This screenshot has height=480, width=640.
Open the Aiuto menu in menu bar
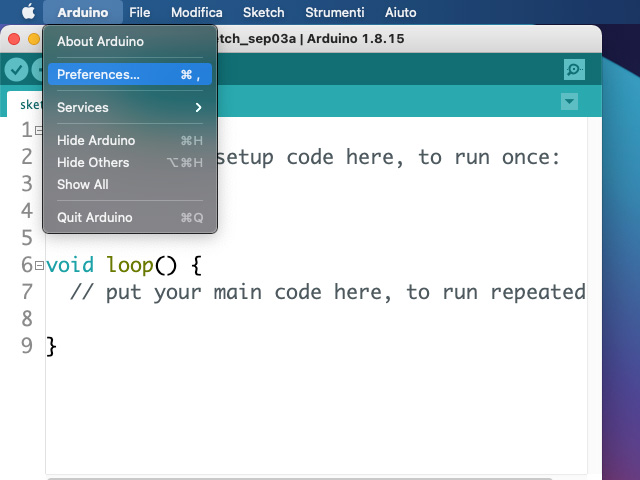(400, 12)
